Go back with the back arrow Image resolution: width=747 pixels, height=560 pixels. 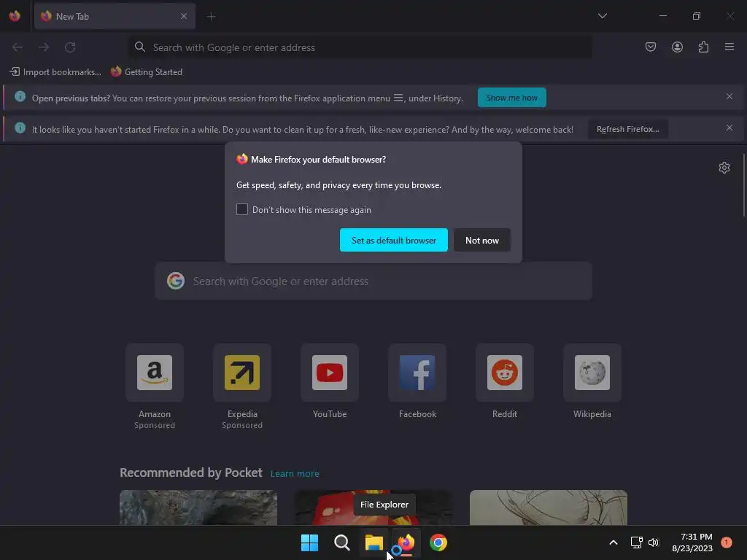(x=18, y=47)
